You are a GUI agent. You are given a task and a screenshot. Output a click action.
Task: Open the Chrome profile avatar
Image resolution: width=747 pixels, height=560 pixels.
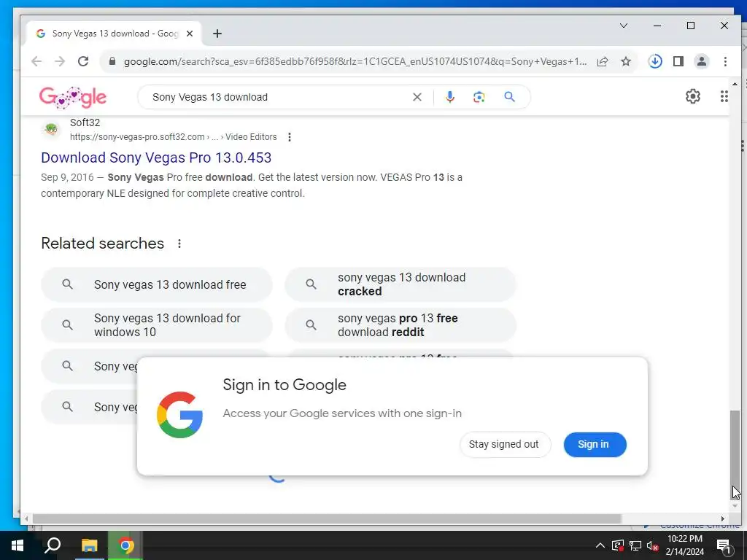701,61
